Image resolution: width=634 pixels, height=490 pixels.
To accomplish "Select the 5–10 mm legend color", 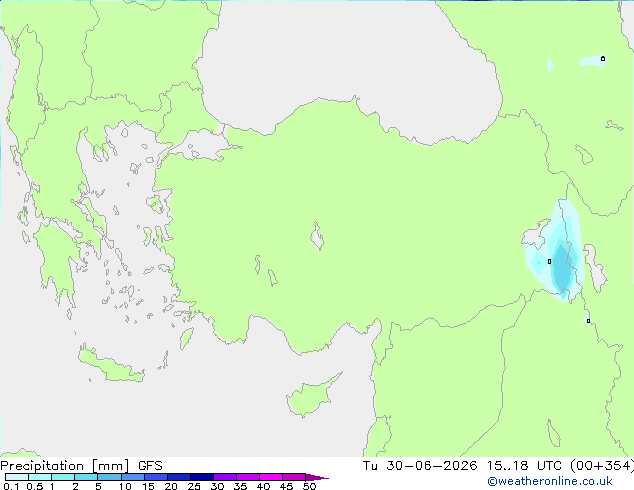I will 109,477.
